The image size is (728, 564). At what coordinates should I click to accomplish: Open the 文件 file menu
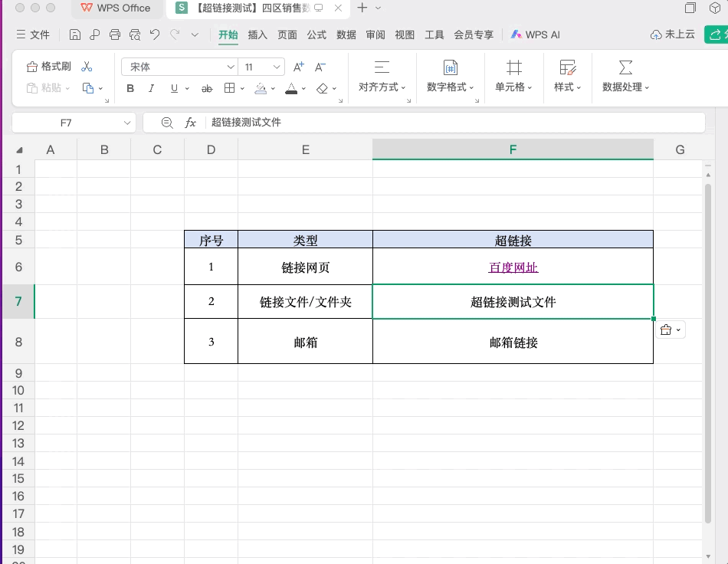(x=33, y=34)
